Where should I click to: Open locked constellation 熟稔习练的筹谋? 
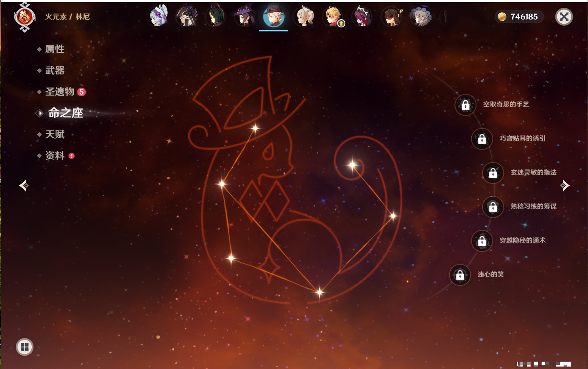click(x=493, y=207)
